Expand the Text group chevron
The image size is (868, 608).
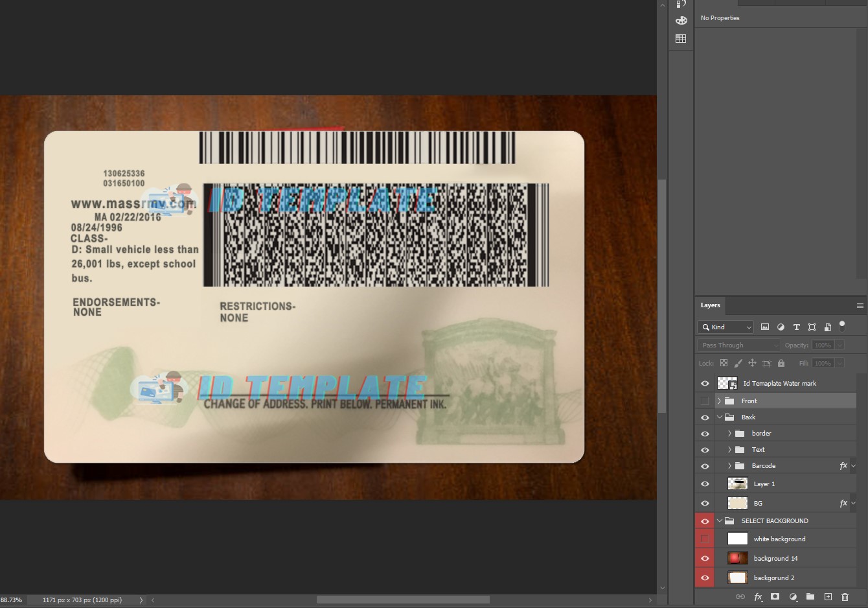tap(729, 450)
